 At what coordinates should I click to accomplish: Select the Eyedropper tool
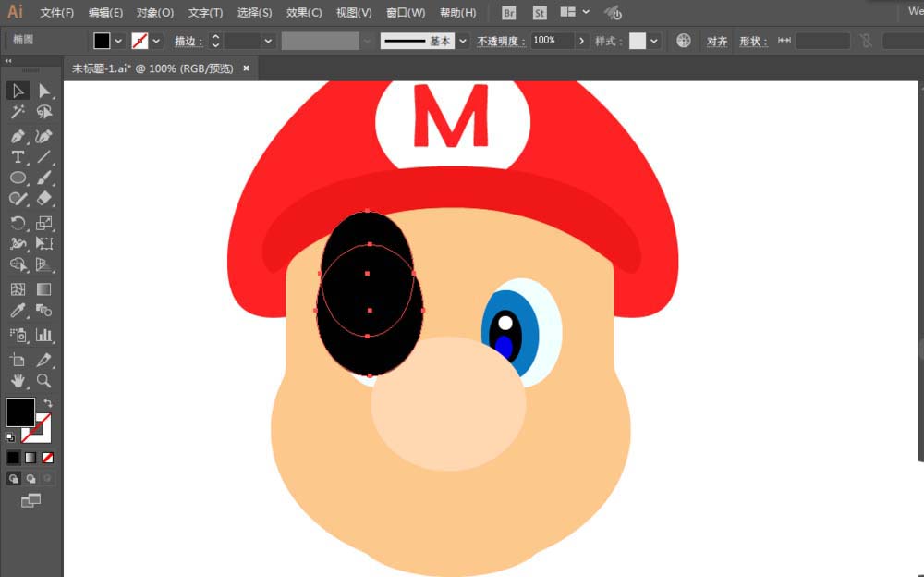(x=18, y=311)
